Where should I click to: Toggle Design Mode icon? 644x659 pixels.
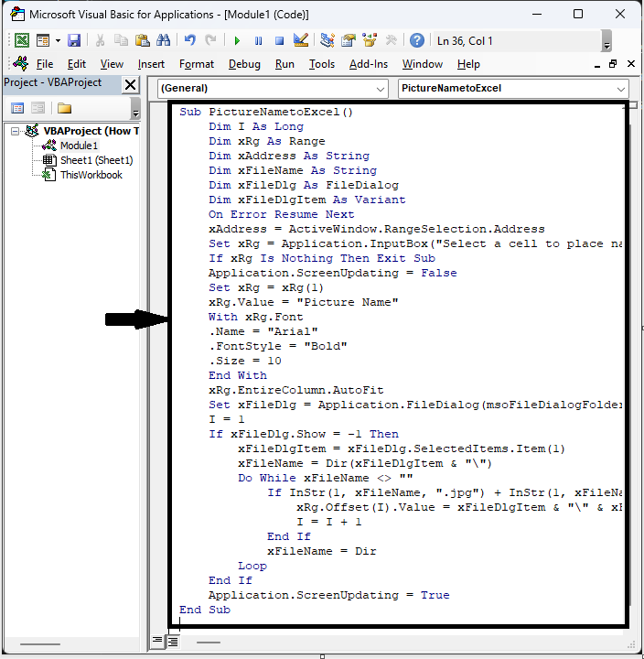pyautogui.click(x=300, y=40)
